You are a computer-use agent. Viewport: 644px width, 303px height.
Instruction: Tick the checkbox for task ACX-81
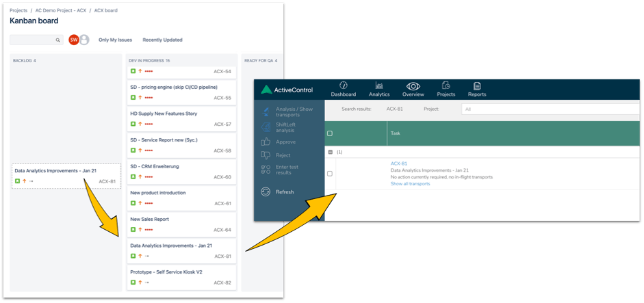tap(329, 174)
